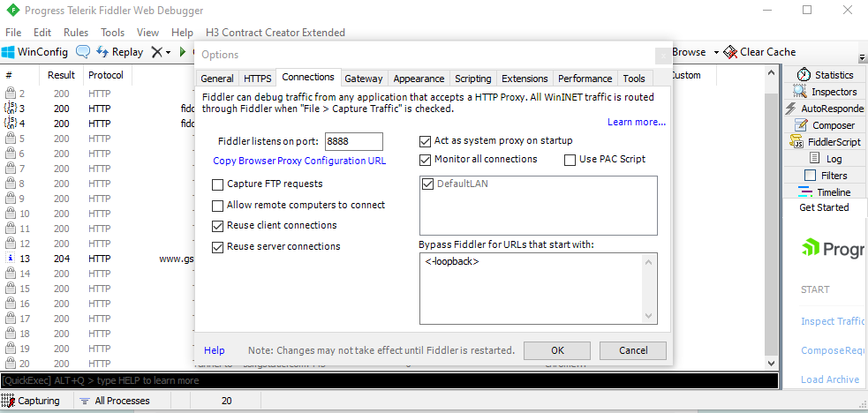
Task: Click Copy Browser Proxy Configuration URL link
Action: tap(299, 161)
